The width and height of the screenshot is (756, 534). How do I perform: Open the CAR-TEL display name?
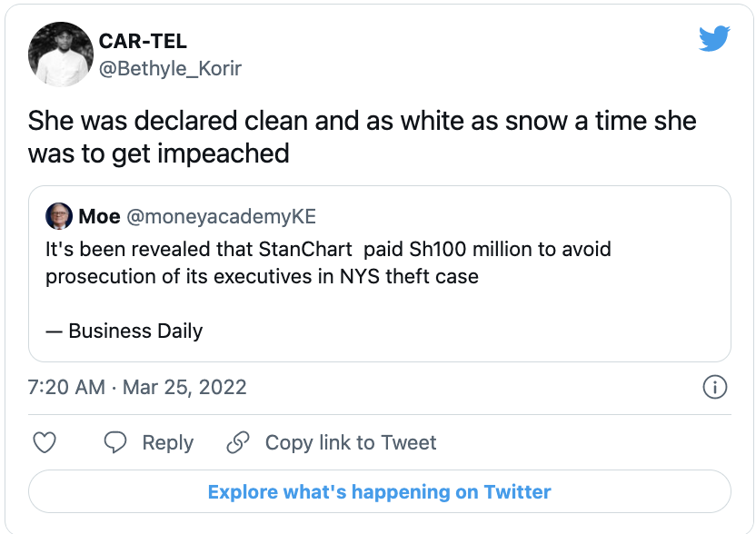point(143,42)
